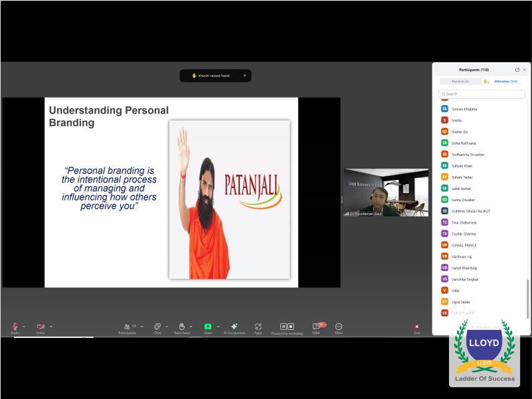Click the raised-hand icon beside the Attendees tab
Viewport: 532px width, 399px height.
[486, 82]
